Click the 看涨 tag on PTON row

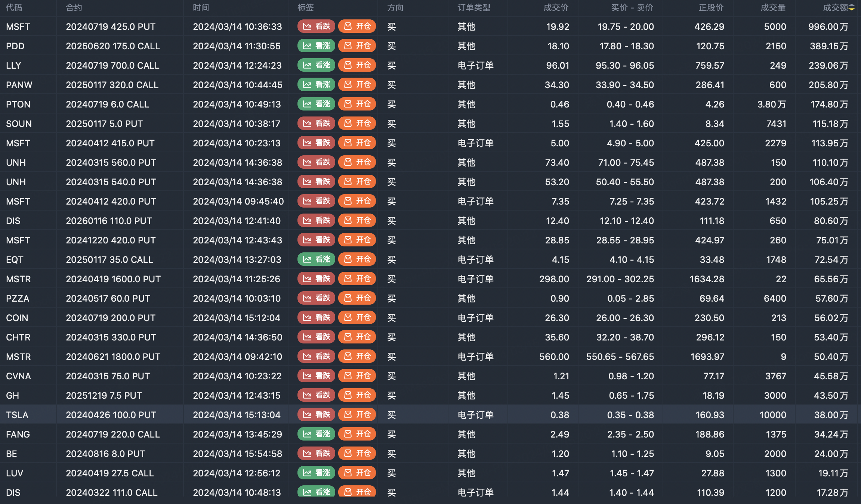point(316,104)
